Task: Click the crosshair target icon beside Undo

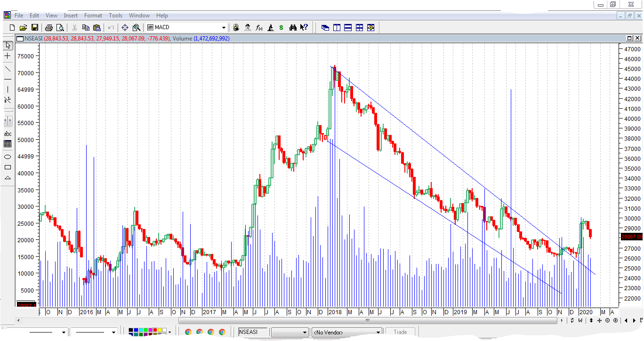Action: (125, 28)
